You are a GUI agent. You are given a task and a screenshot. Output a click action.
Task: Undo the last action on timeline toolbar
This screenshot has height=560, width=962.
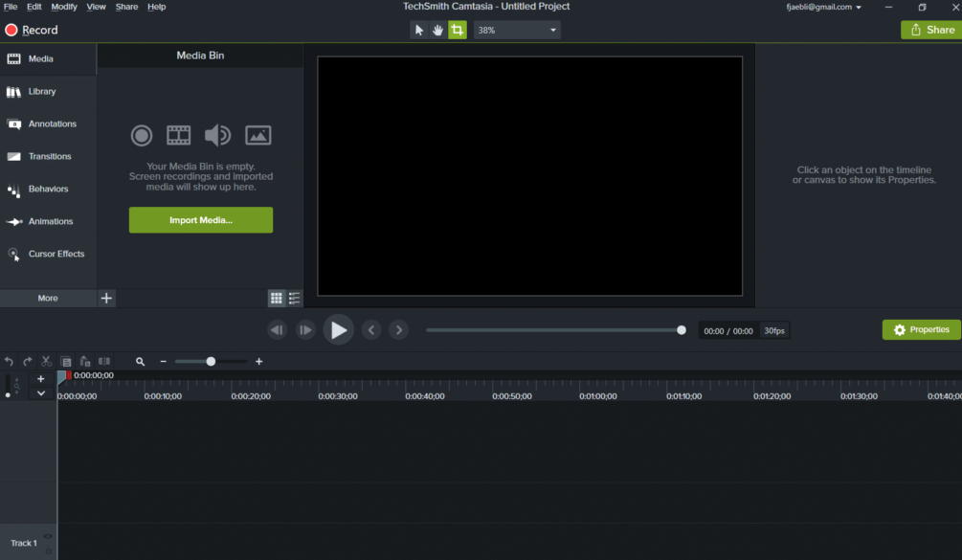click(9, 361)
